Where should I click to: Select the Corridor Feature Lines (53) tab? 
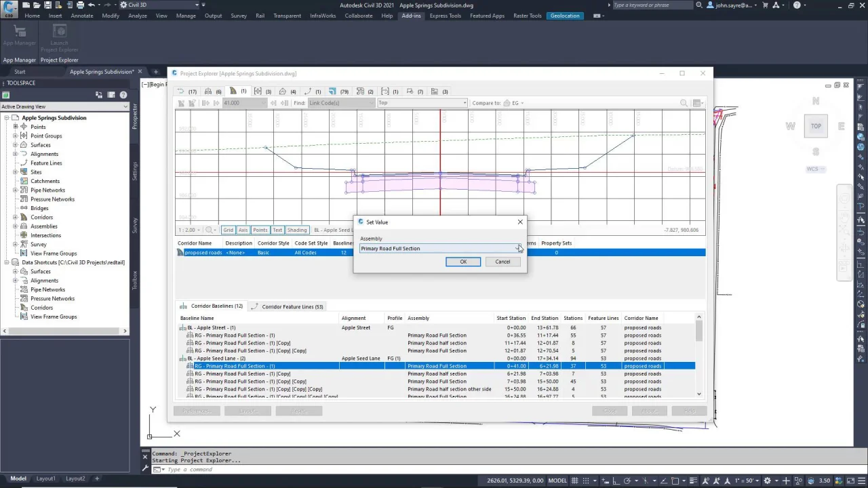point(288,306)
